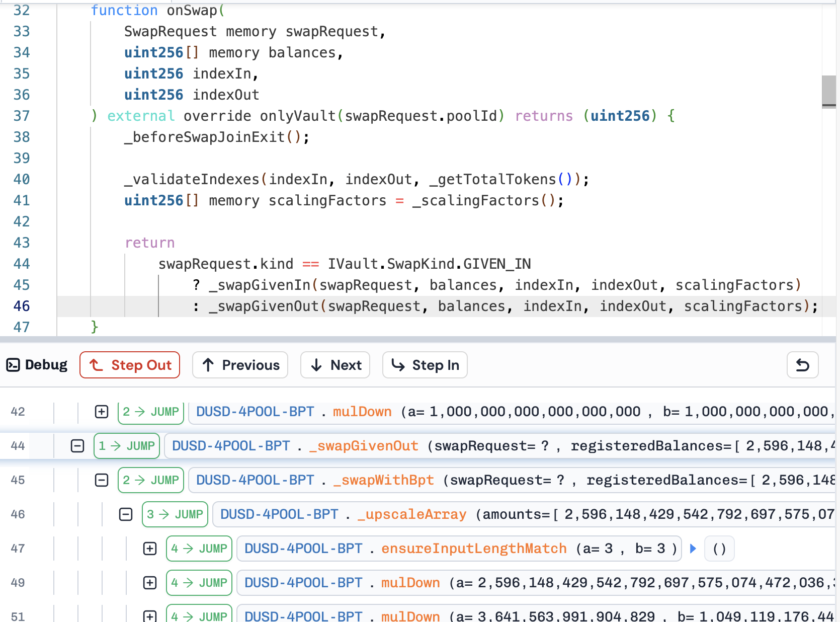840x622 pixels.
Task: Click the undo/reset arrow icon button
Action: [802, 365]
